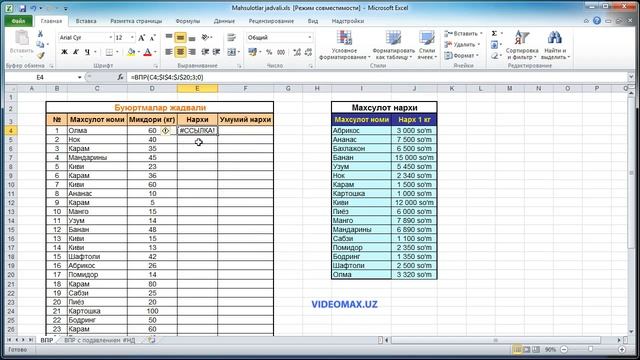Click the Формат cells button
The width and height of the screenshot is (640, 360).
[x=461, y=56]
